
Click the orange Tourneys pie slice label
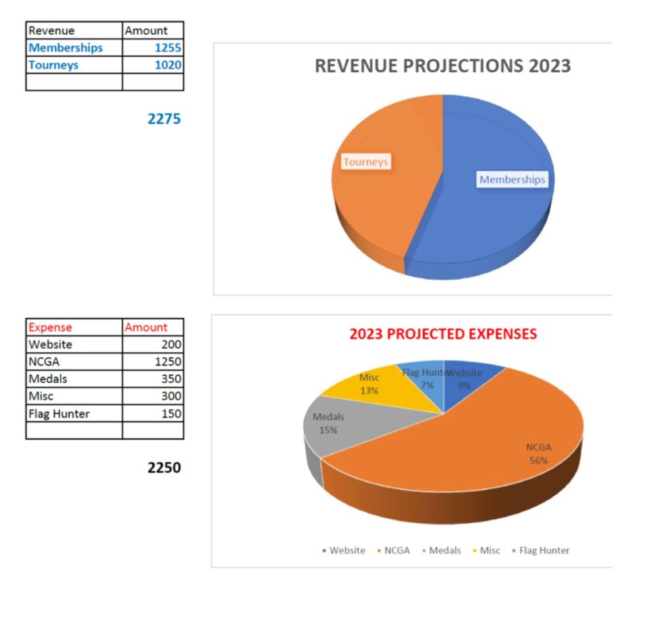click(366, 162)
